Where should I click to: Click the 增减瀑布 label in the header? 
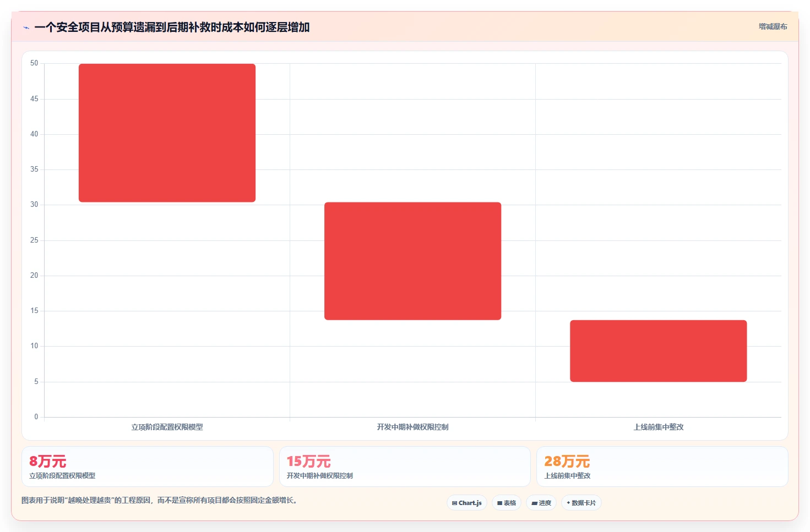773,26
